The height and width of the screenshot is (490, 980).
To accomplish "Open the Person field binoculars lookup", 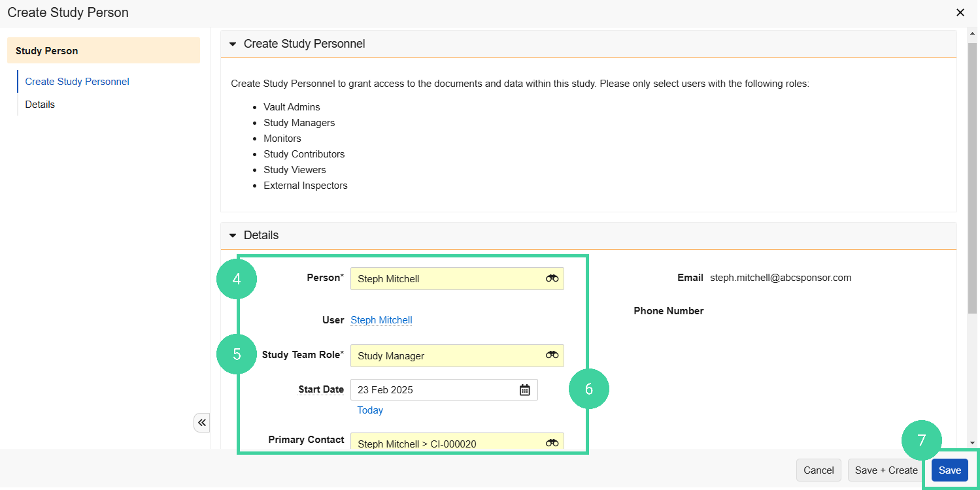I will (x=552, y=278).
